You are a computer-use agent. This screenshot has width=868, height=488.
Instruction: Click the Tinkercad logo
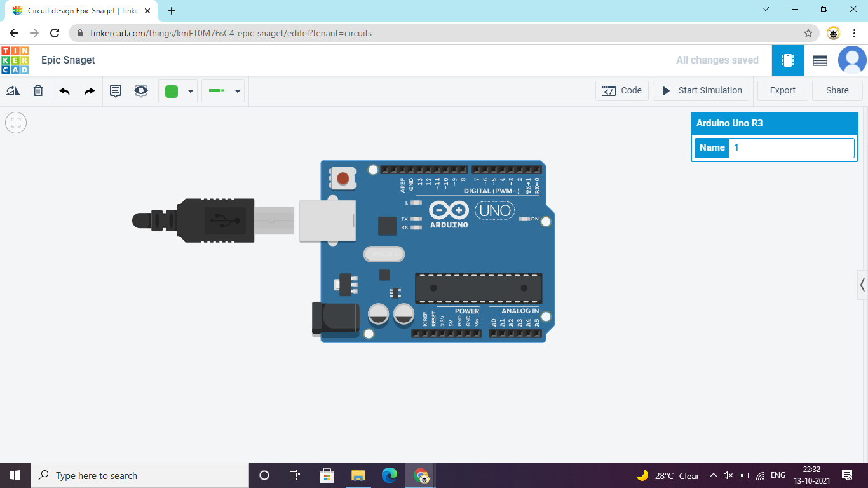point(15,60)
